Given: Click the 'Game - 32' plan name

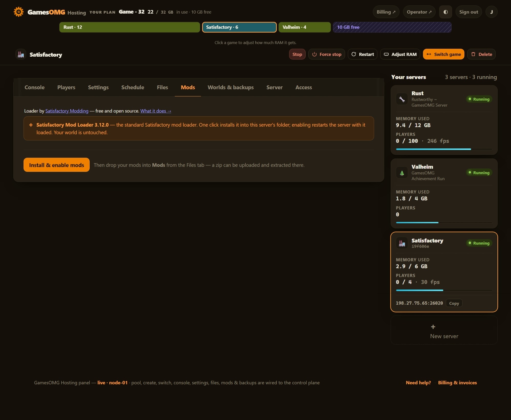Looking at the screenshot, I should (132, 12).
